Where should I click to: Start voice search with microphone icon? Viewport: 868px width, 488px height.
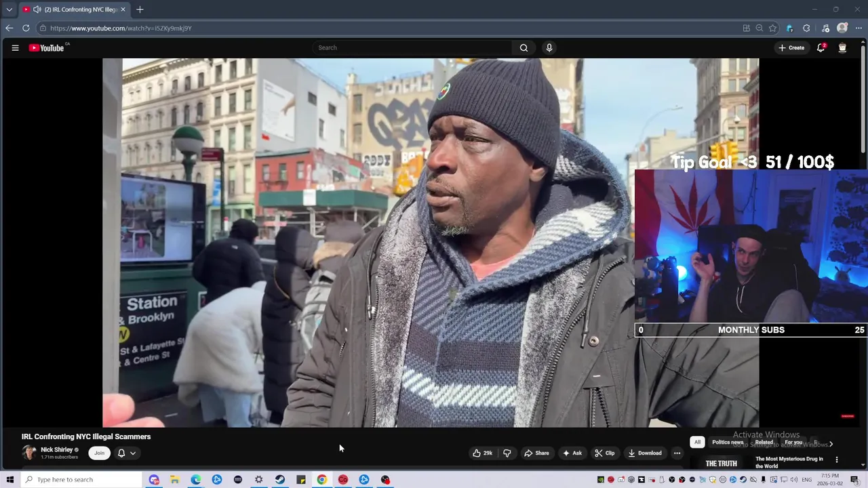point(549,47)
